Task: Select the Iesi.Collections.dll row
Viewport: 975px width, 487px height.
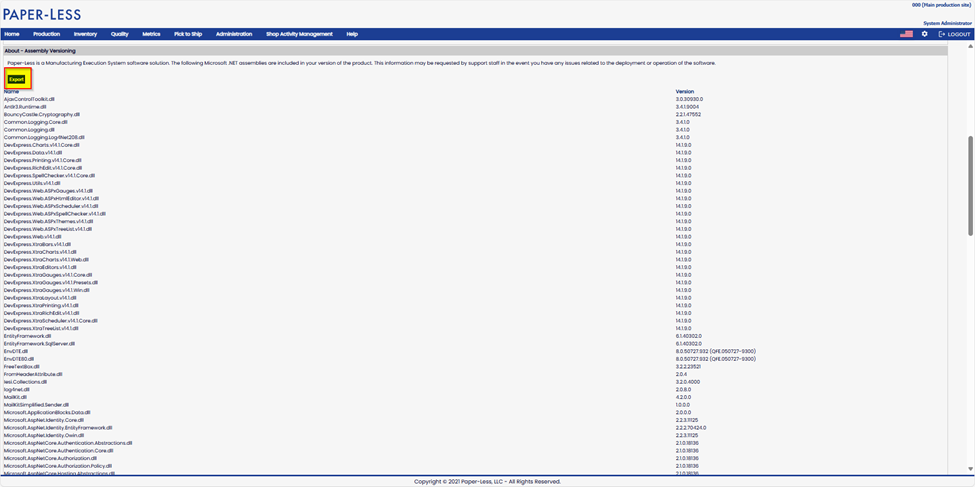Action: (x=25, y=382)
